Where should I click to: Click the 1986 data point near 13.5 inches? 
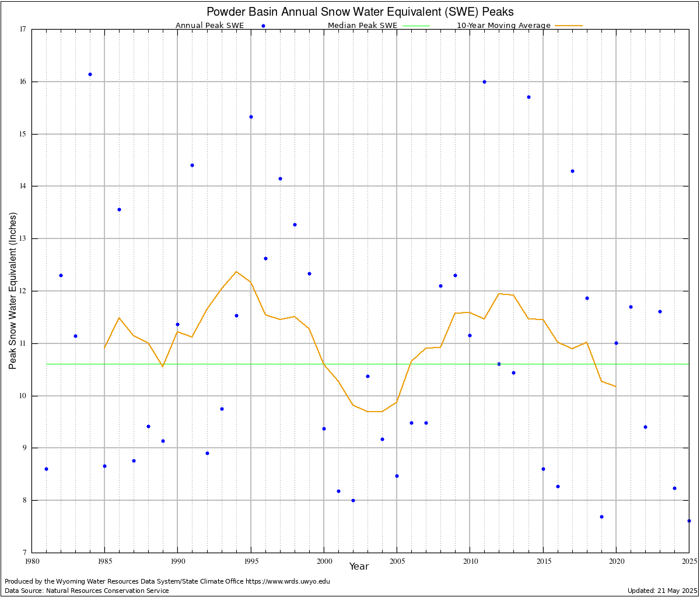[x=119, y=209]
